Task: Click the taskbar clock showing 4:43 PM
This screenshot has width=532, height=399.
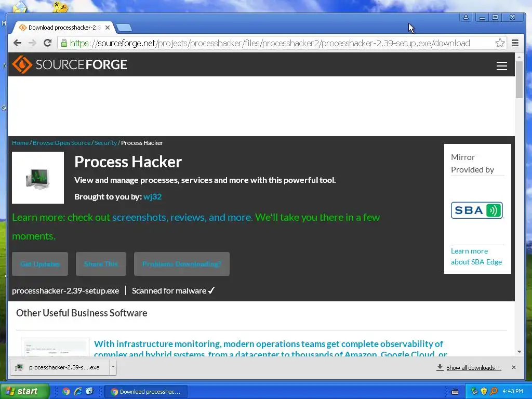Action: 513,392
